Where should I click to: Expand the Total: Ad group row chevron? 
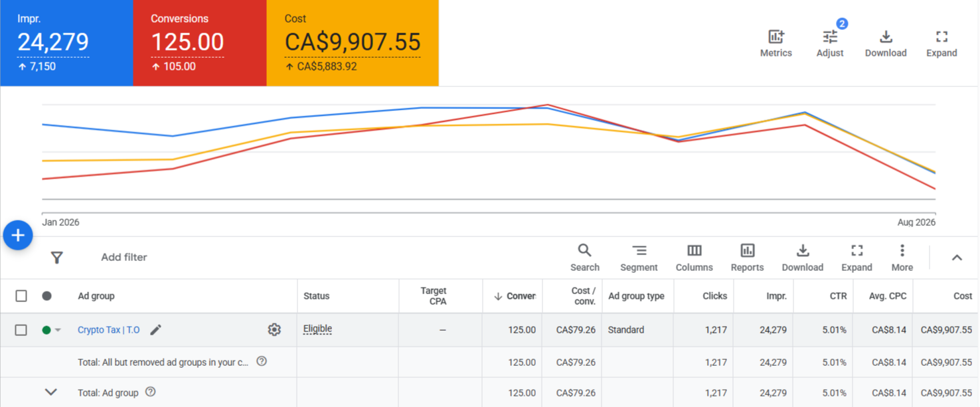coord(50,392)
